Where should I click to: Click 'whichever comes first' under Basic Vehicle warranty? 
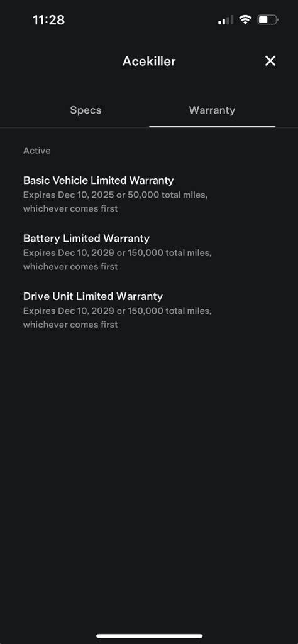[70, 208]
